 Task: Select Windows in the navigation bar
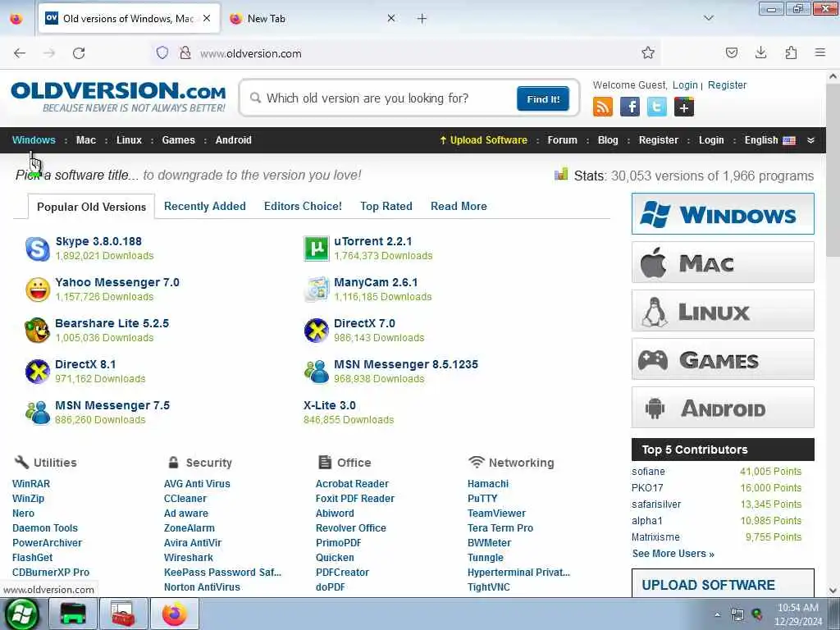click(34, 140)
